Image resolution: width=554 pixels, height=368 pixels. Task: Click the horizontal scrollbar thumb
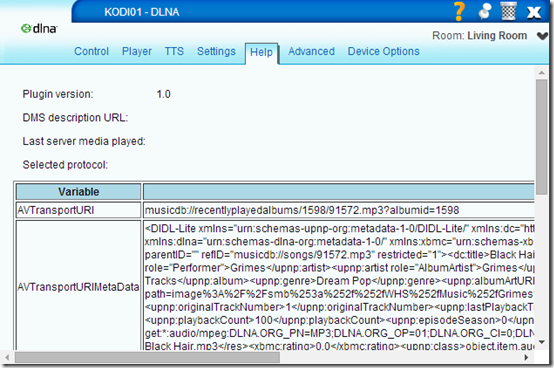click(x=147, y=357)
